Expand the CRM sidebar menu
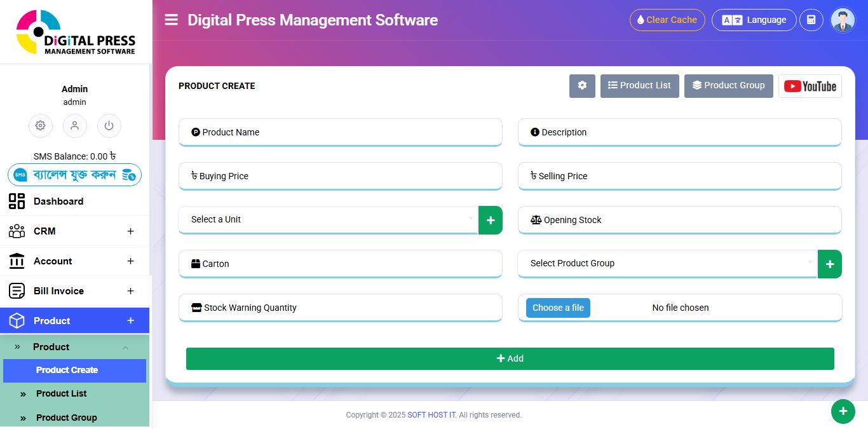The image size is (868, 429). pos(75,231)
